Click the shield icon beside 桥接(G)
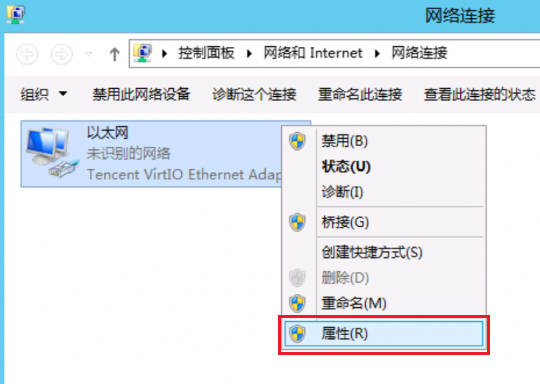The width and height of the screenshot is (540, 384). tap(297, 222)
